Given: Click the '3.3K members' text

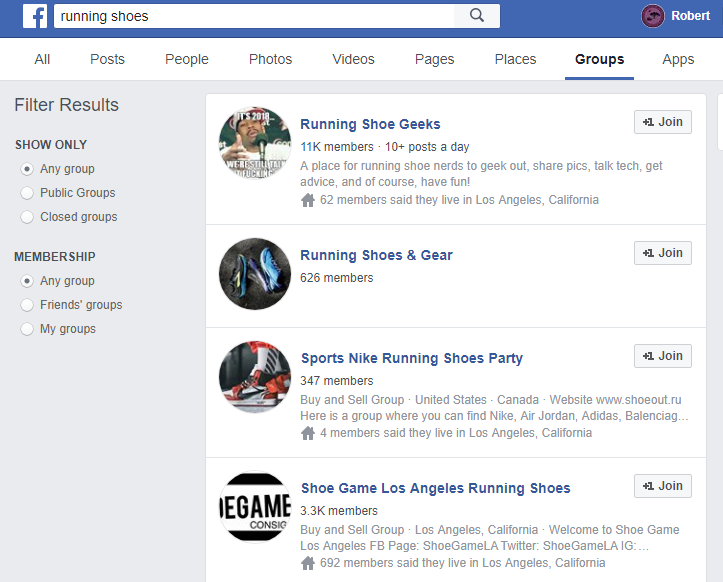Looking at the screenshot, I should pos(339,511).
